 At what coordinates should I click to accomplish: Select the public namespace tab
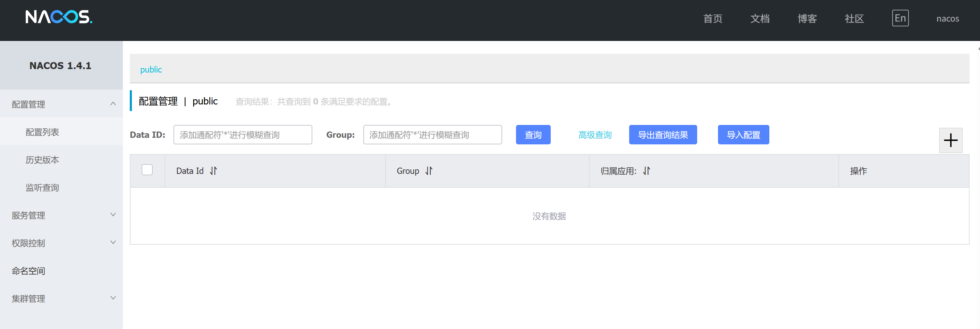pos(151,69)
